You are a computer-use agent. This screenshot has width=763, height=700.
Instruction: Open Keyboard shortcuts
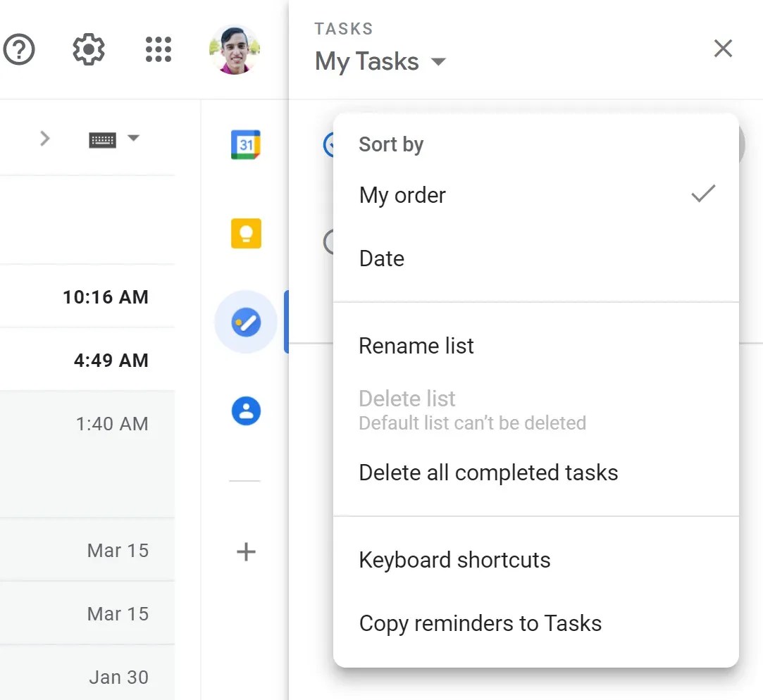pyautogui.click(x=454, y=560)
